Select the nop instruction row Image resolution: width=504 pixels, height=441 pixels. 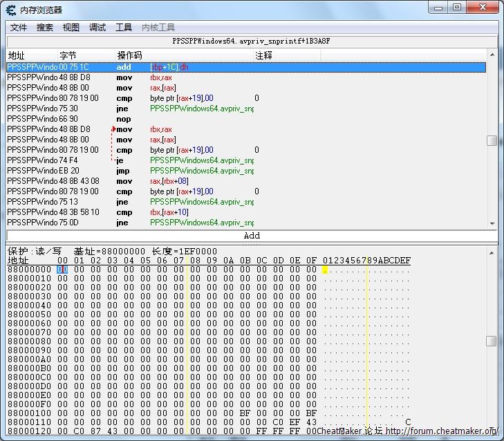tap(124, 119)
